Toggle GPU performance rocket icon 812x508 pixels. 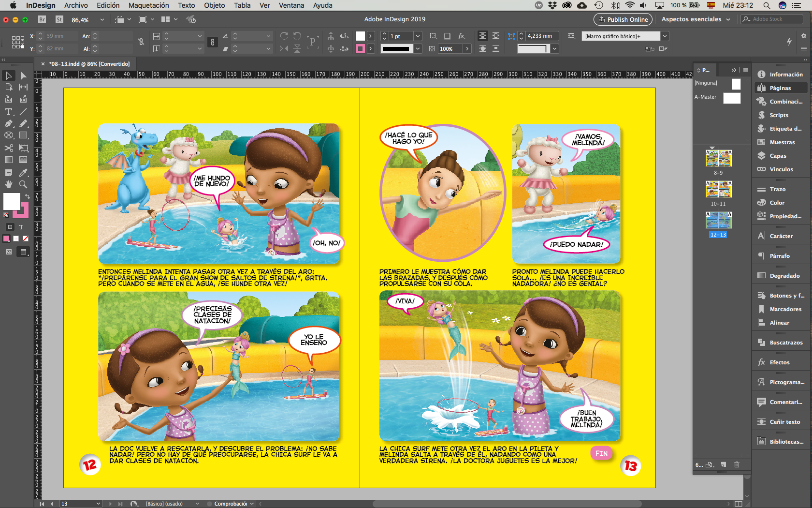191,19
